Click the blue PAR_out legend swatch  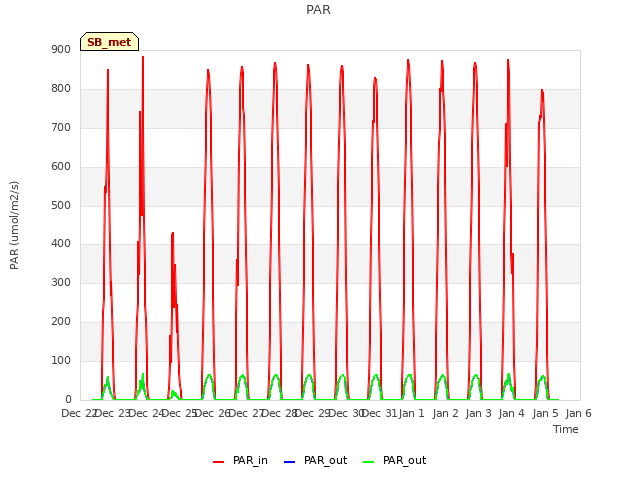click(x=289, y=462)
